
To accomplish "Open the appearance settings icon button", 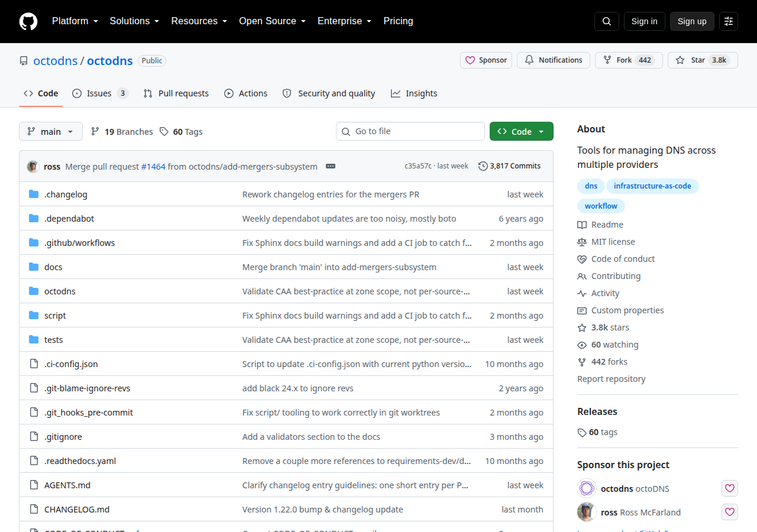I will point(729,21).
